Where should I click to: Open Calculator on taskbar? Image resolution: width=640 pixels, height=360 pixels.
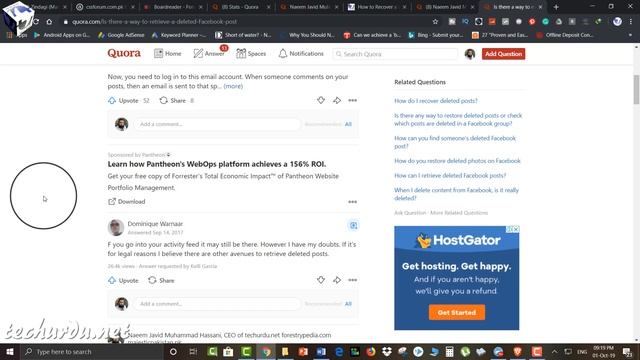[449, 351]
